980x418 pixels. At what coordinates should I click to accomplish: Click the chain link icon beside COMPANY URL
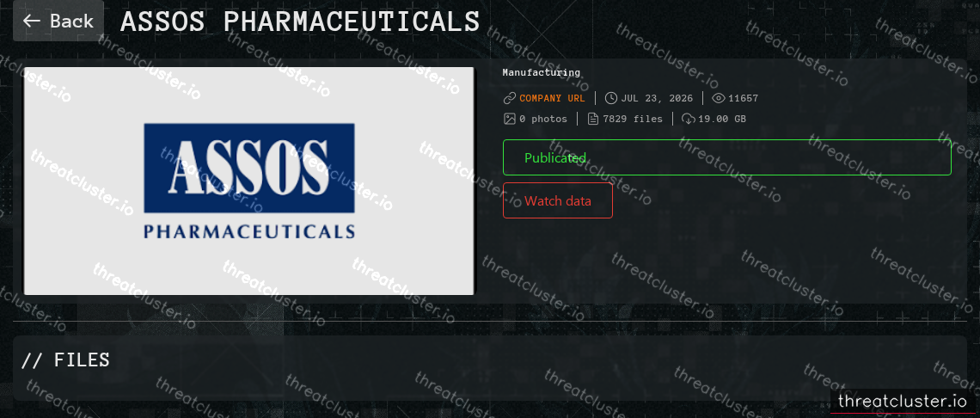click(510, 98)
